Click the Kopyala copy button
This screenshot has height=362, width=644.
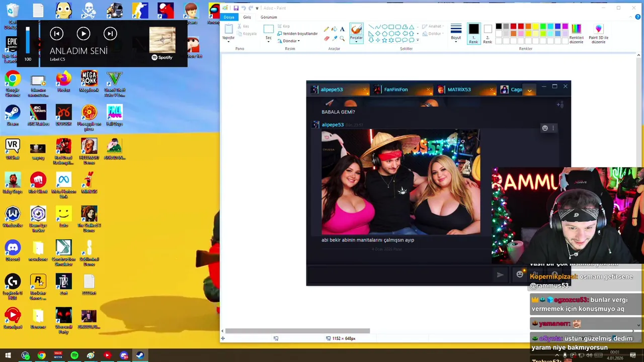(247, 34)
